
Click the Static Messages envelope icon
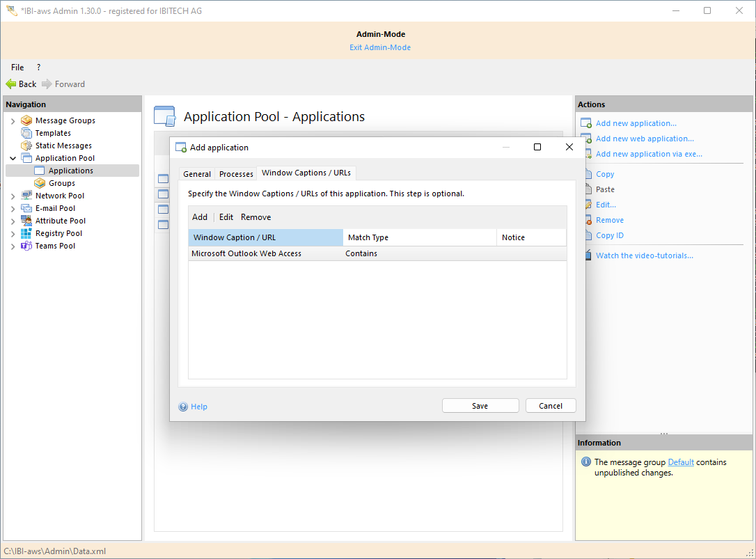click(26, 145)
